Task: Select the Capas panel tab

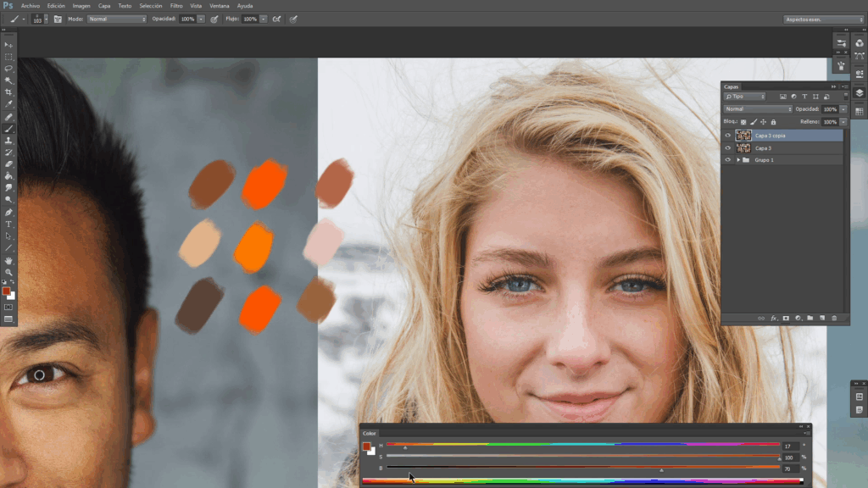Action: coord(732,87)
